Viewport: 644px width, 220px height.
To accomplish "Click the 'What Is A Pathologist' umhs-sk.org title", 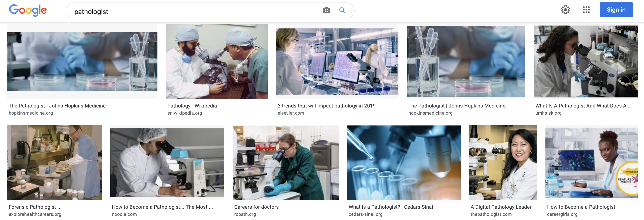I will pyautogui.click(x=583, y=106).
